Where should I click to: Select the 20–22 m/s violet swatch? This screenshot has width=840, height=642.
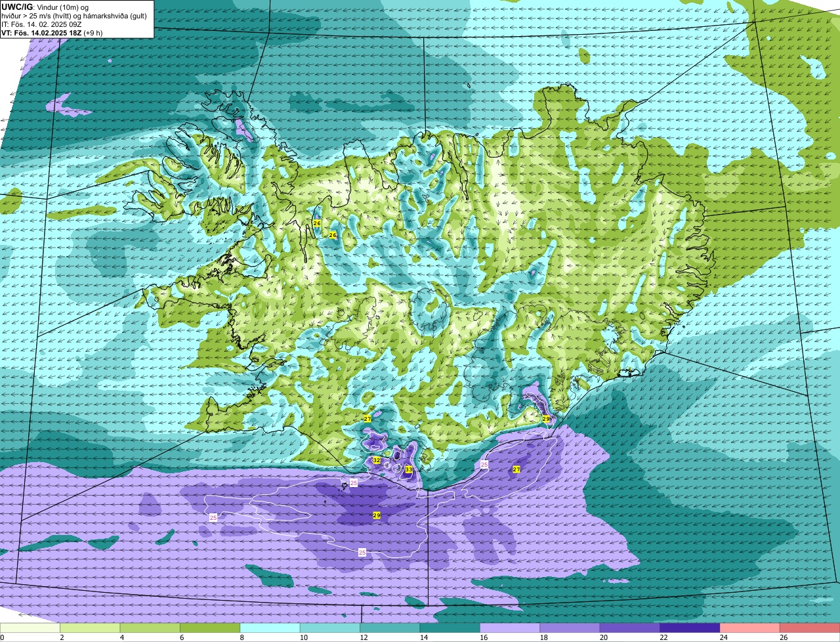[631, 628]
